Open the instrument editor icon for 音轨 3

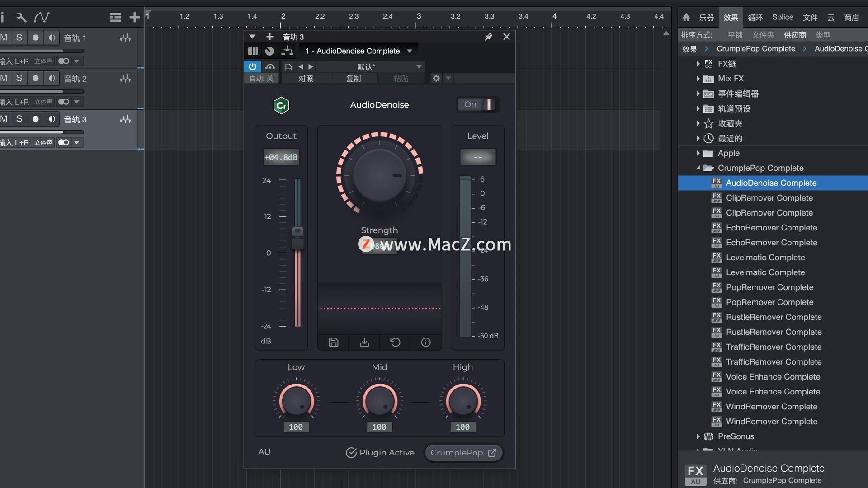click(x=125, y=119)
